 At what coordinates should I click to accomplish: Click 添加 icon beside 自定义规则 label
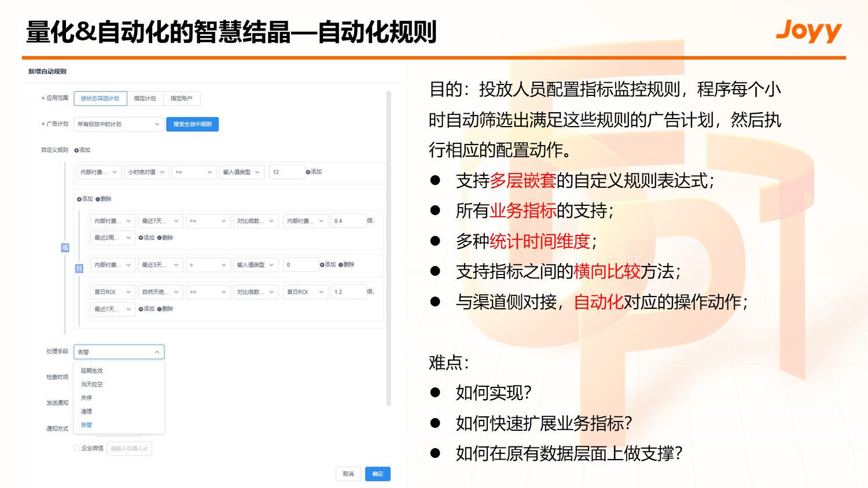[x=76, y=150]
